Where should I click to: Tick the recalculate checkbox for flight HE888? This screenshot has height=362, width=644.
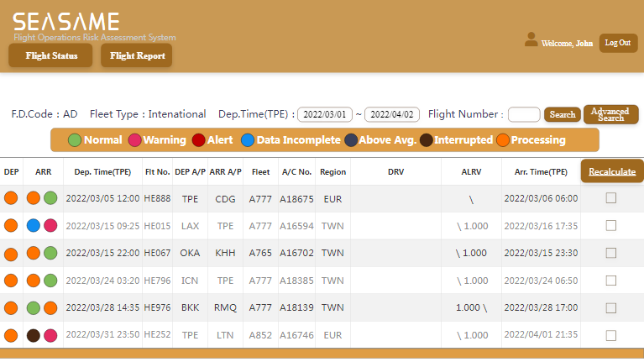click(611, 198)
